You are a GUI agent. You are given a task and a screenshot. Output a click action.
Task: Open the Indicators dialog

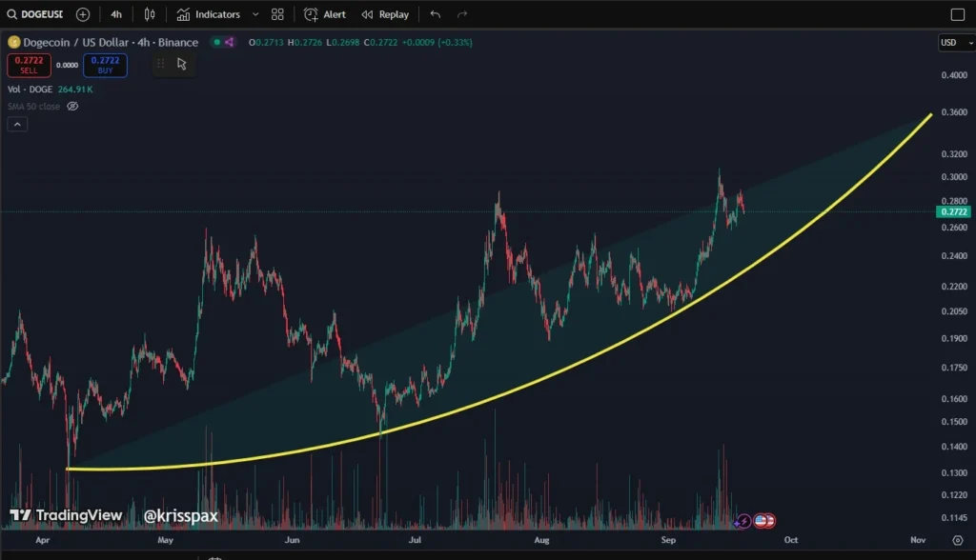pyautogui.click(x=209, y=14)
